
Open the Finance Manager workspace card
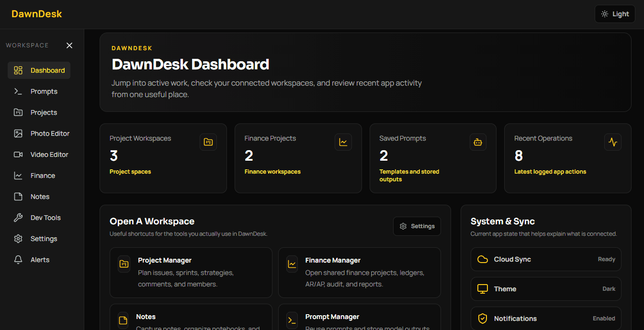[360, 273]
